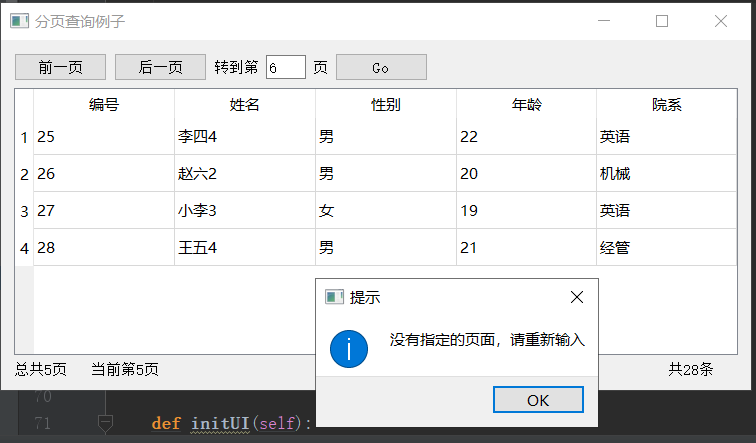Toggle code fold marker at line 71
This screenshot has height=443, width=756.
click(105, 423)
